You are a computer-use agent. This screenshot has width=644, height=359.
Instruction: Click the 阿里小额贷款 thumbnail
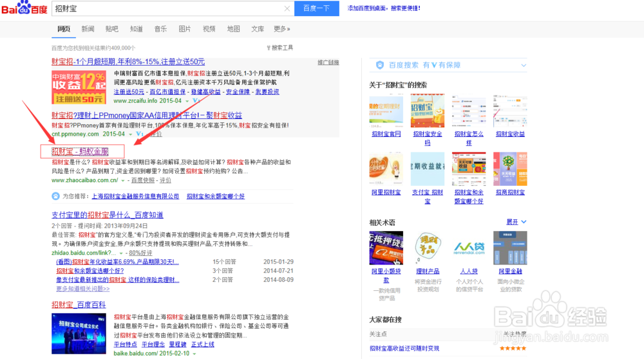tap(386, 248)
